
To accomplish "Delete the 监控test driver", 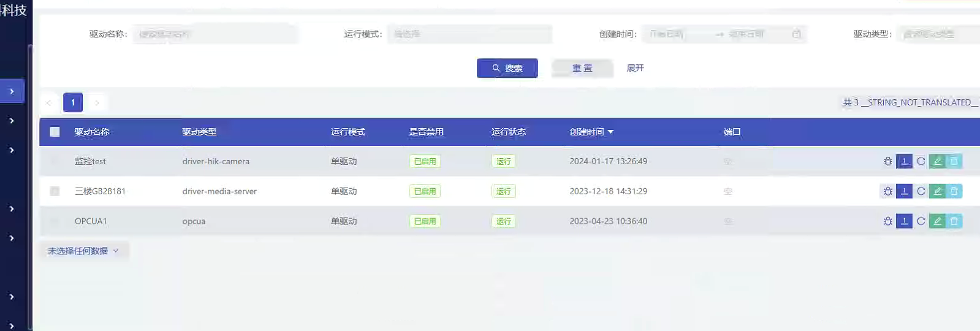I will tap(954, 161).
